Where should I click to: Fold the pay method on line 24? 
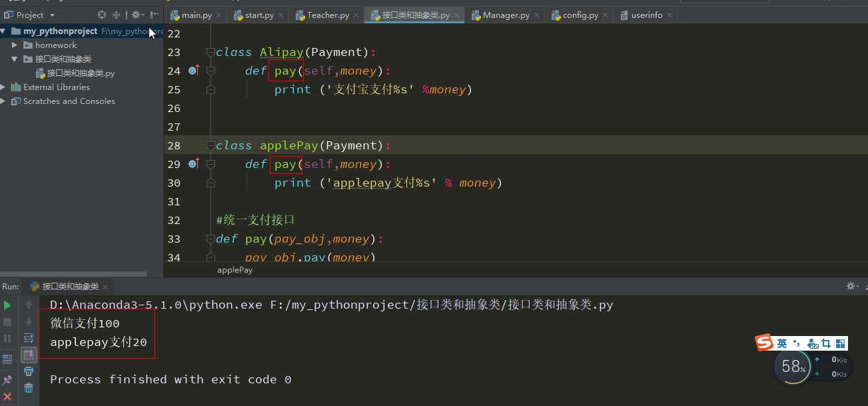[211, 71]
